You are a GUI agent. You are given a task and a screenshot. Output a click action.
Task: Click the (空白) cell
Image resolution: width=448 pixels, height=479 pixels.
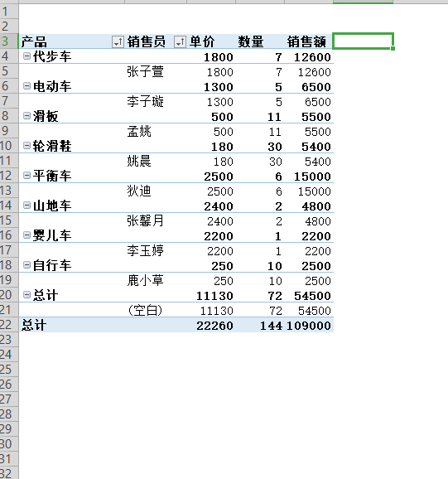click(156, 310)
